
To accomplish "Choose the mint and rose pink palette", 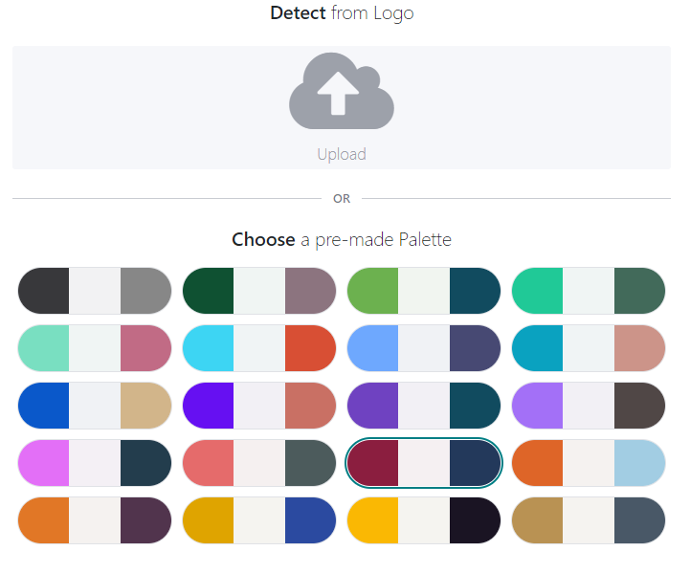I will [x=95, y=348].
